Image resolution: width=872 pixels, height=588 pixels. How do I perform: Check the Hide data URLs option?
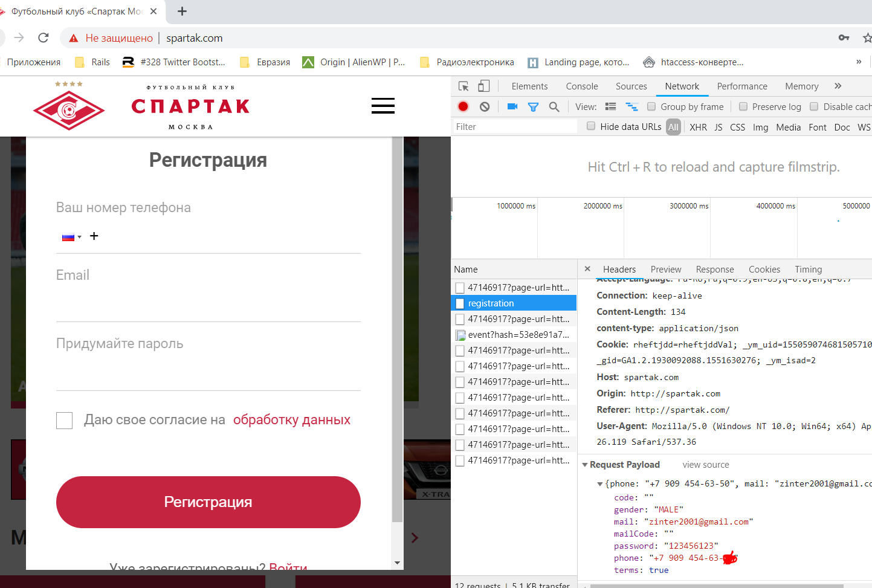pyautogui.click(x=591, y=126)
